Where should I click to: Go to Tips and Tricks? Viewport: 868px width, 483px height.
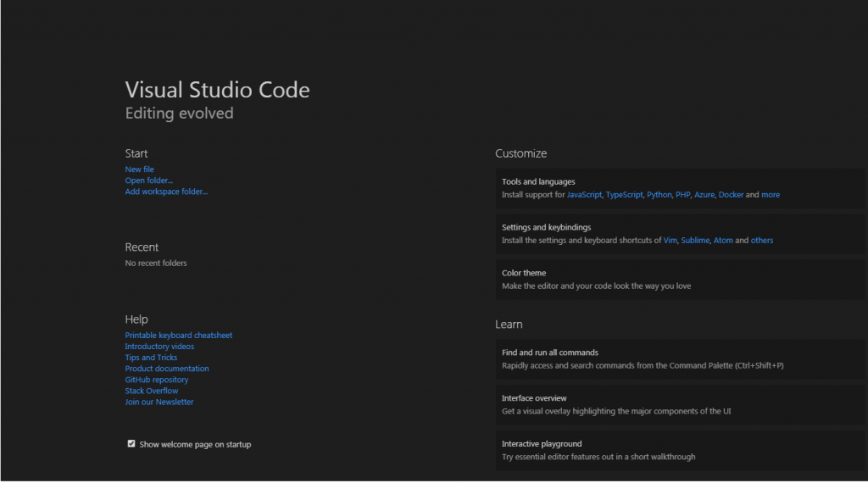[151, 358]
